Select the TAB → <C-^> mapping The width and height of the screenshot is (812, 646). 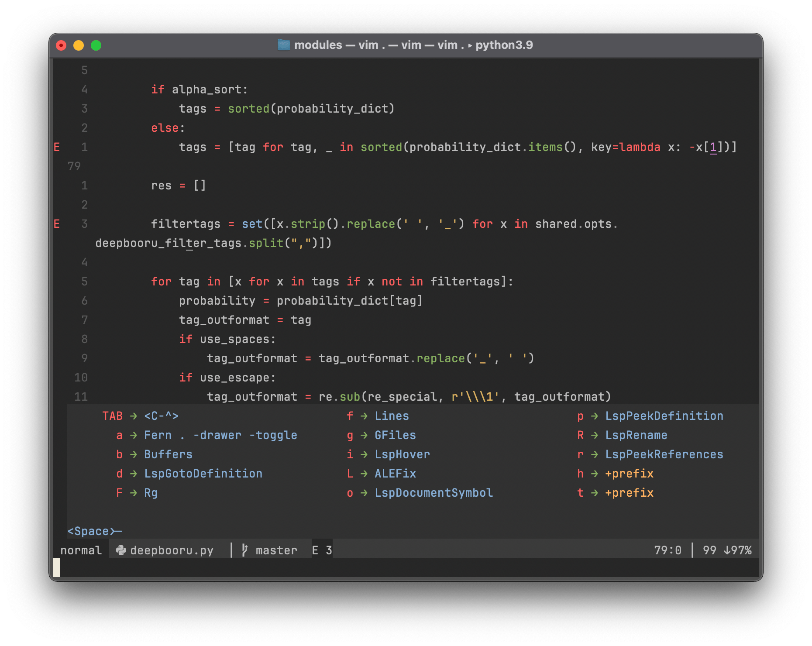coord(141,416)
